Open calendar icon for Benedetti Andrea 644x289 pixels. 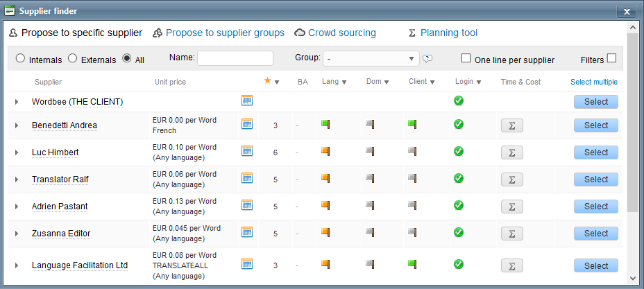[x=246, y=124]
